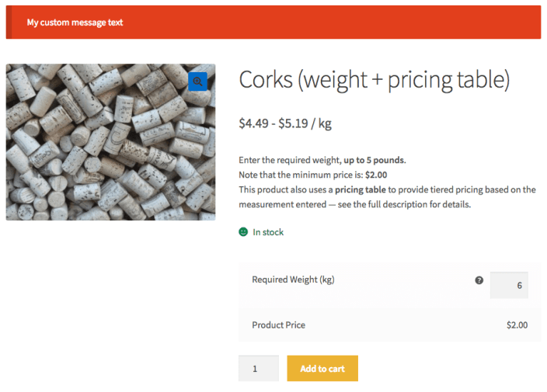Click the green smiley in-stock icon

pyautogui.click(x=243, y=232)
